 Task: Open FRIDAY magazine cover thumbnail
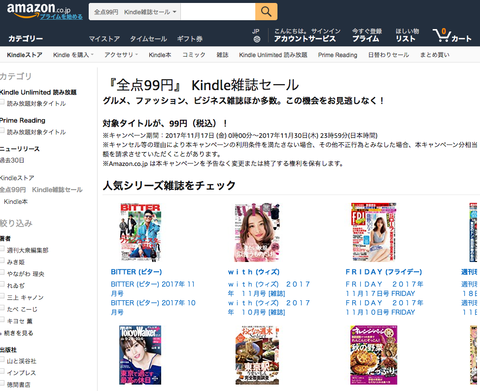coord(373,232)
